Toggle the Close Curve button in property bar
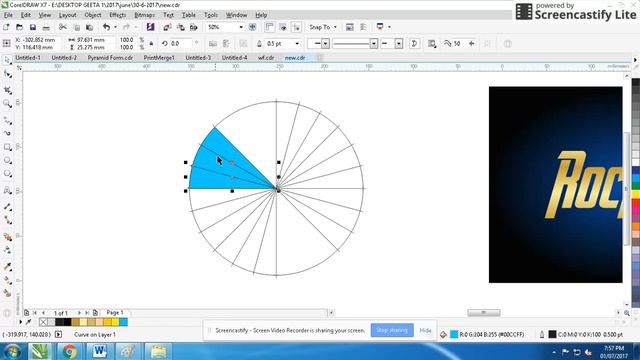This screenshot has height=360, width=640. pyautogui.click(x=414, y=44)
